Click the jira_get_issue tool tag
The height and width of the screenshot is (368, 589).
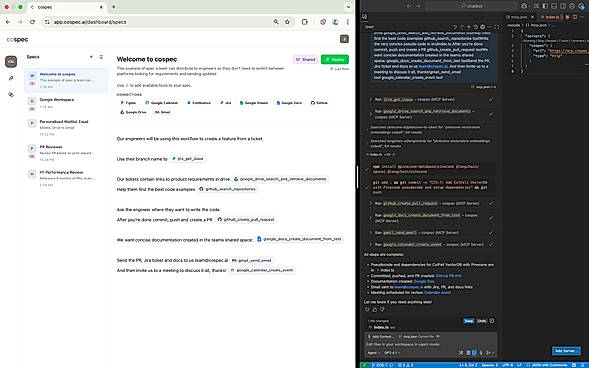(x=188, y=159)
